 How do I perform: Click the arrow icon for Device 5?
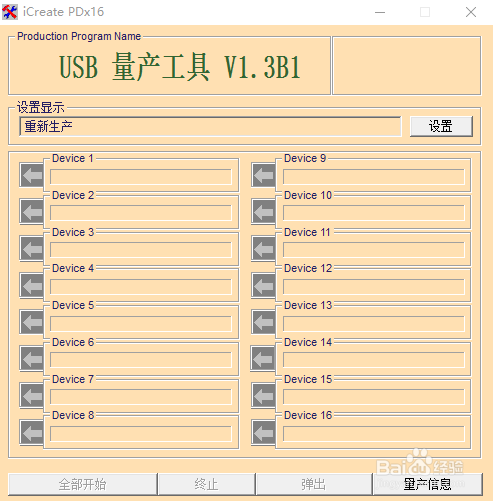(x=32, y=322)
